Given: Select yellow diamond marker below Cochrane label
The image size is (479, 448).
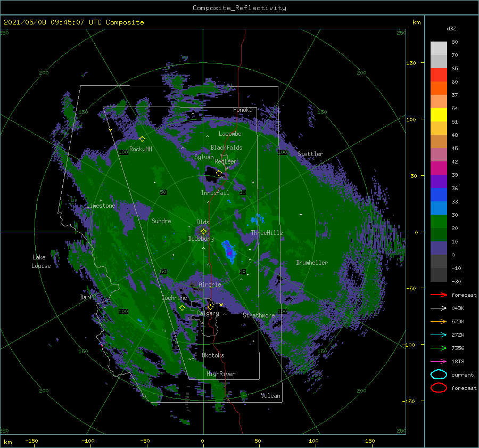Looking at the screenshot, I should tap(182, 308).
